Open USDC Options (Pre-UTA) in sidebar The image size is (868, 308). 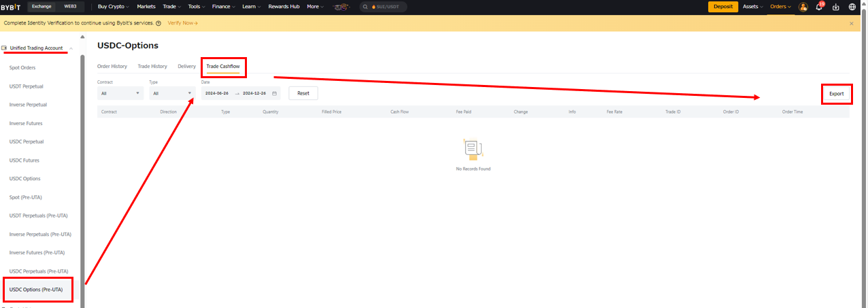click(36, 290)
